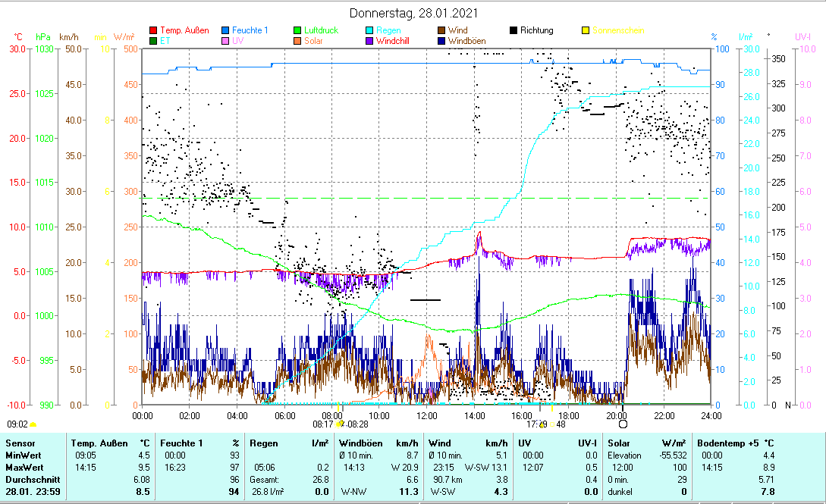
Task: Click the red Temp. Außen legend swatch
Action: pos(154,30)
